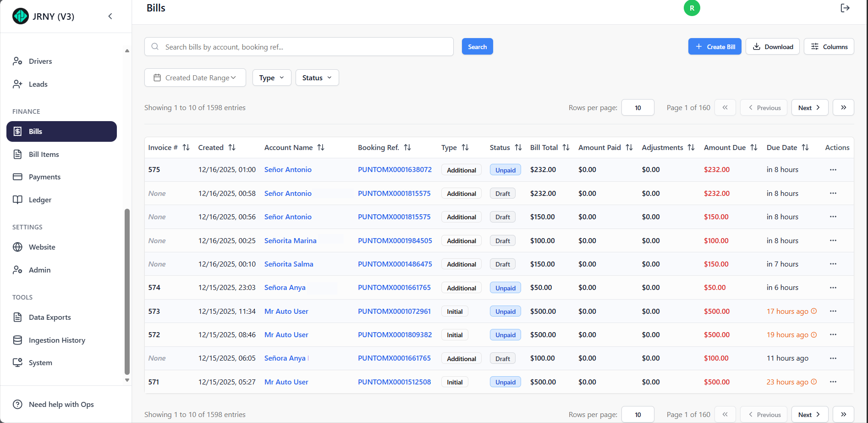Sort table by Amount Due arrows
This screenshot has width=868, height=423.
click(x=754, y=148)
